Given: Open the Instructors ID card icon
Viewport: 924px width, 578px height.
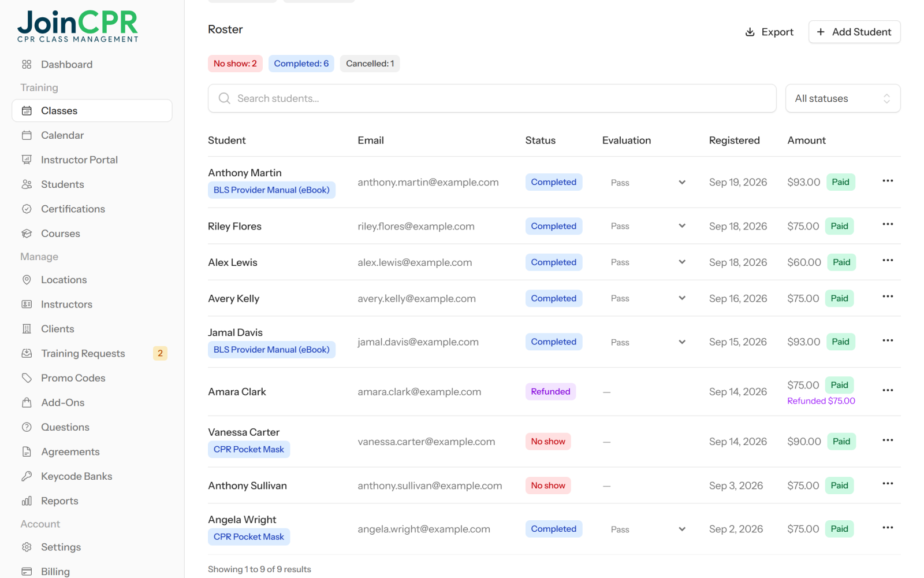Looking at the screenshot, I should point(27,304).
